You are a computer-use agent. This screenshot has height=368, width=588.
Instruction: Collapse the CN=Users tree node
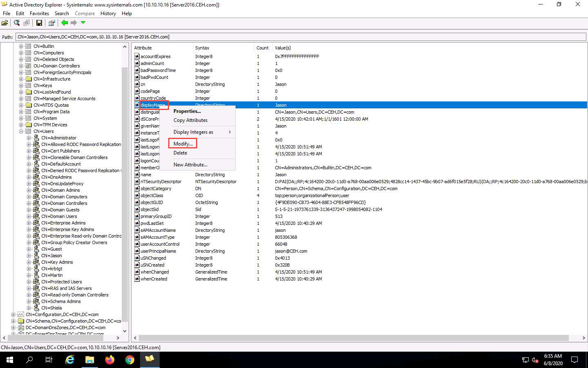[x=21, y=131]
